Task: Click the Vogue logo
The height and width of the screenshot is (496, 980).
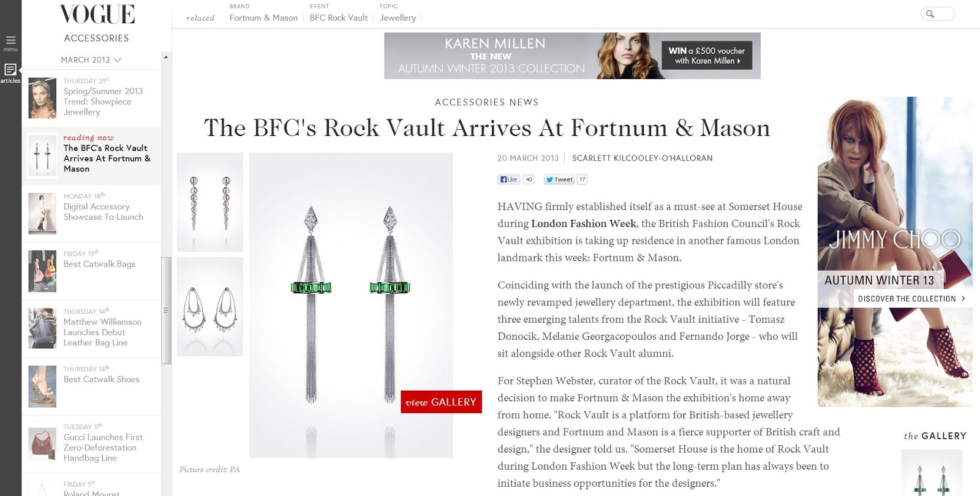Action: pyautogui.click(x=97, y=15)
